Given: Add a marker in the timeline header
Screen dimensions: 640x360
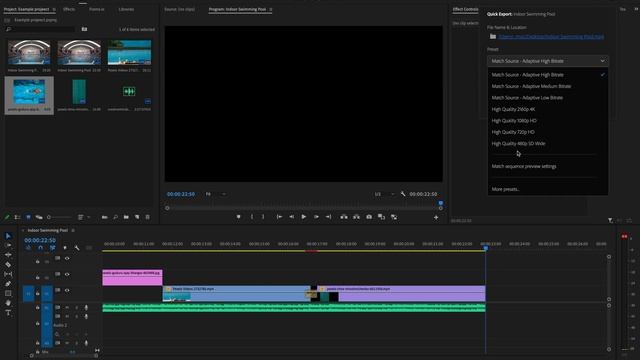Looking at the screenshot, I should coord(65,248).
